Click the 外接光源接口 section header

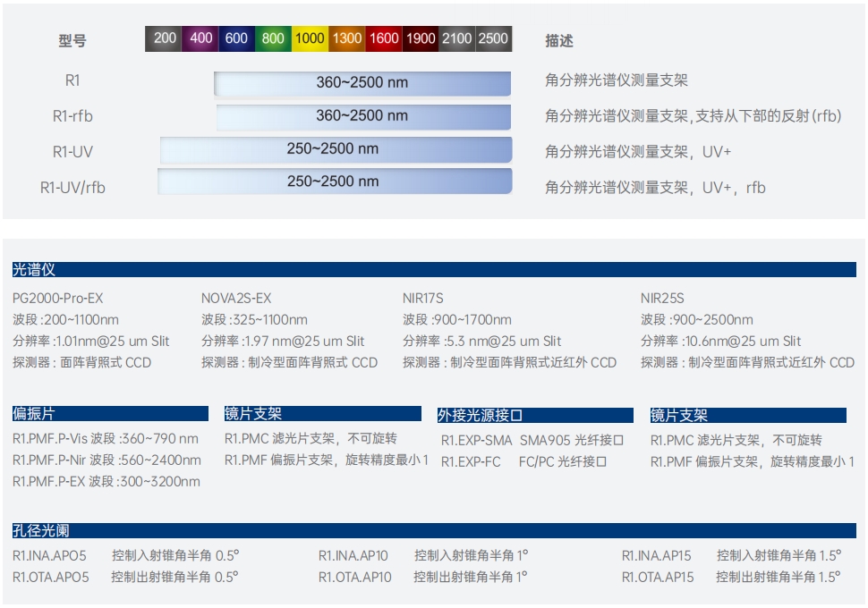point(535,415)
